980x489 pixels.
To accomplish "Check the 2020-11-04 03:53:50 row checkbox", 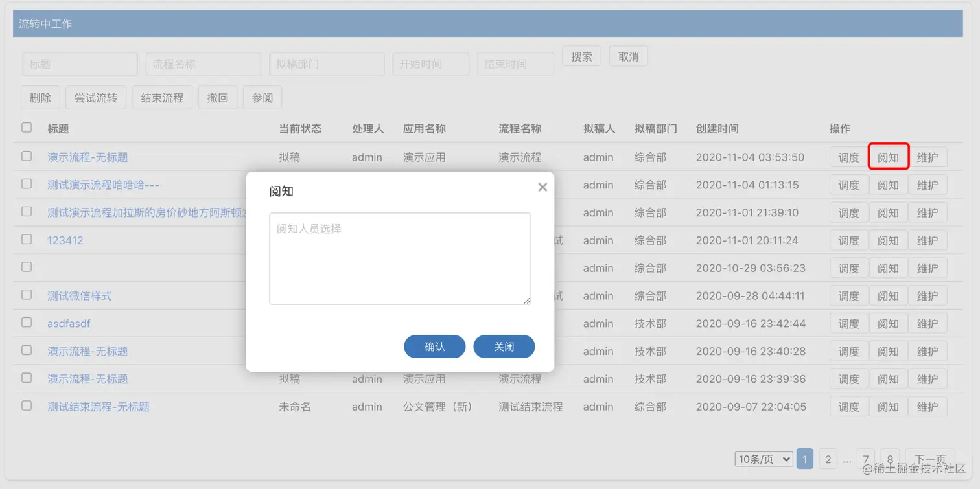I will tap(27, 156).
